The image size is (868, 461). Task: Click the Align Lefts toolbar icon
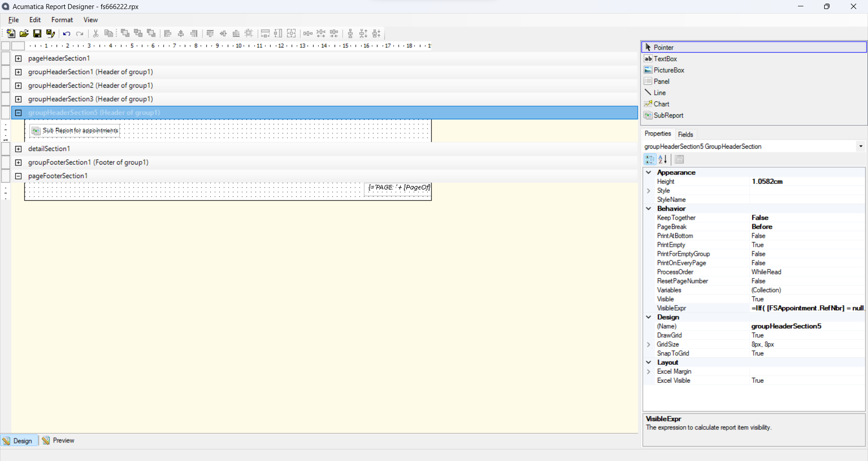tap(168, 33)
